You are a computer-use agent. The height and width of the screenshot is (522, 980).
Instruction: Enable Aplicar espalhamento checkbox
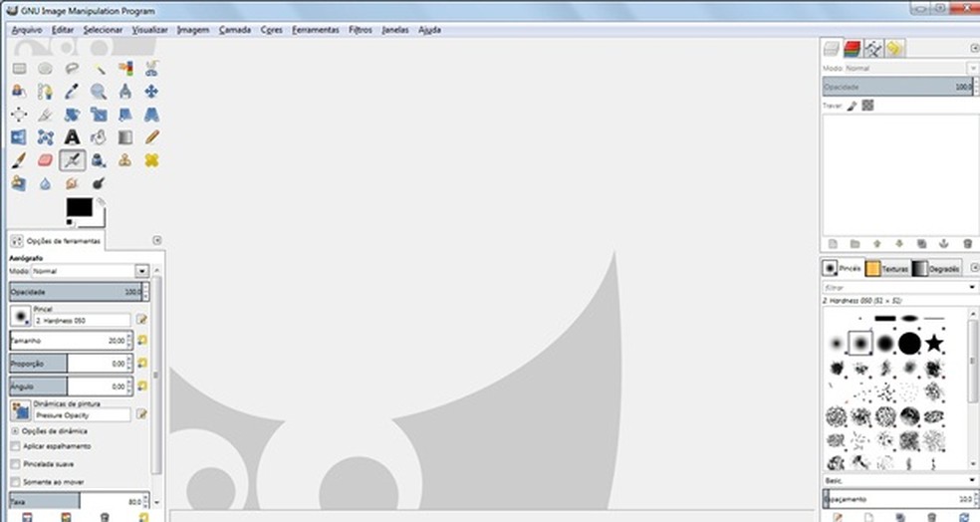click(x=16, y=446)
